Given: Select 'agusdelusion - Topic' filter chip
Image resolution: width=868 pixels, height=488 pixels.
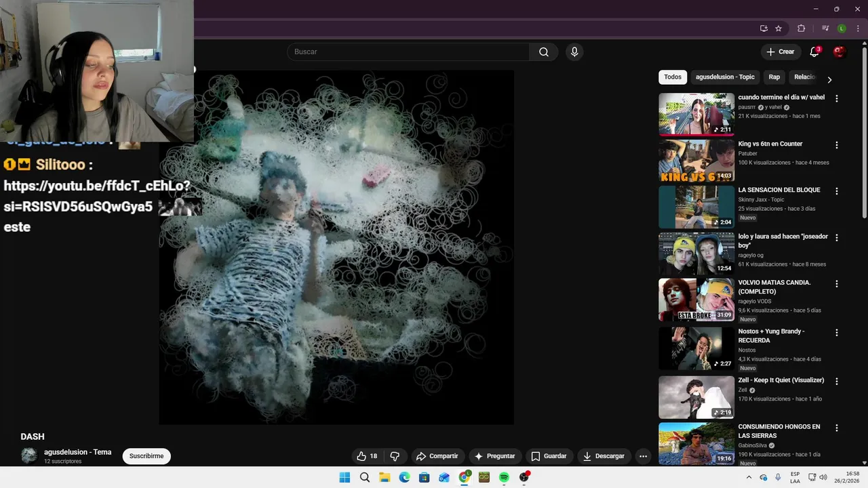Looking at the screenshot, I should [725, 77].
